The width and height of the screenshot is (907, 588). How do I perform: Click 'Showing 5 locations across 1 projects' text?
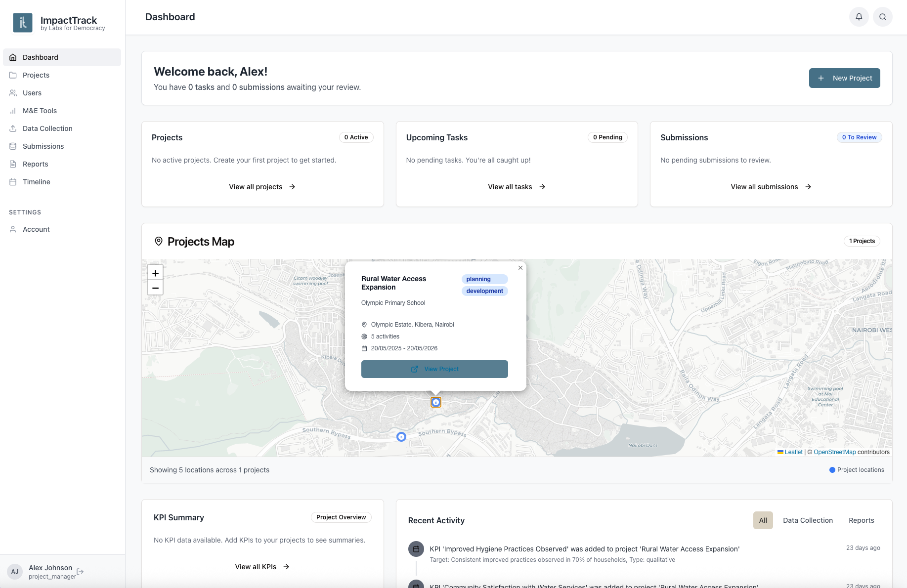click(210, 470)
